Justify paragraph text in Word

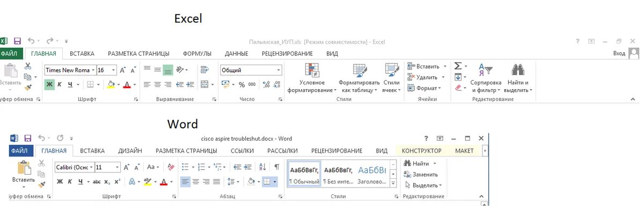click(x=216, y=182)
